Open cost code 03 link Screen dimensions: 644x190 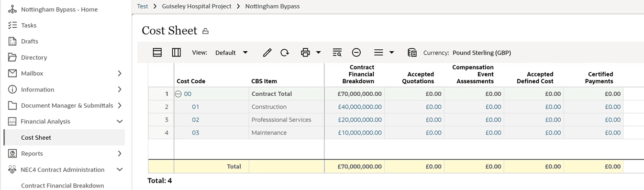(x=196, y=133)
